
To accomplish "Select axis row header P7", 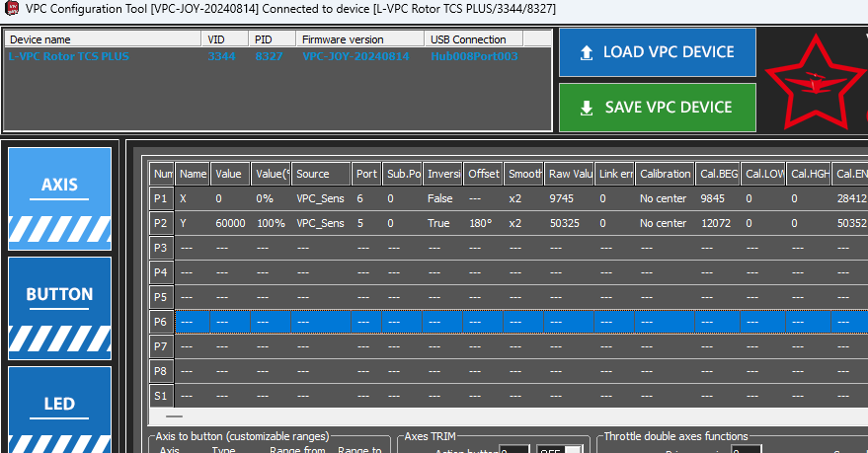I will pyautogui.click(x=161, y=346).
